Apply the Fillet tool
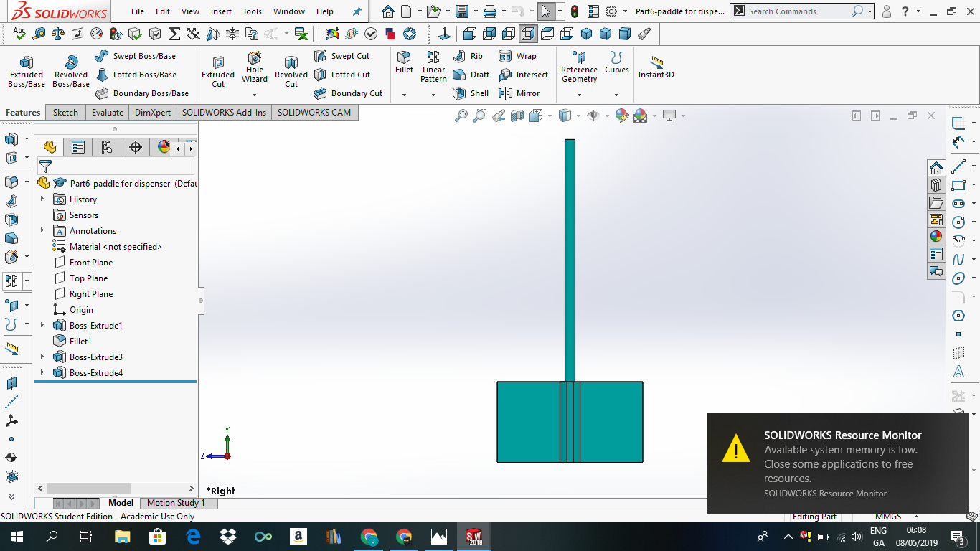 click(405, 63)
